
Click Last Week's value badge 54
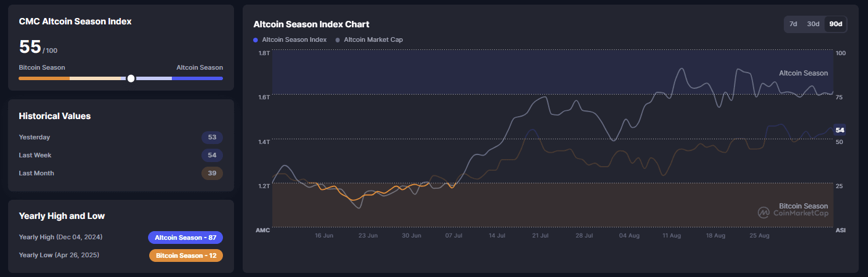point(212,155)
